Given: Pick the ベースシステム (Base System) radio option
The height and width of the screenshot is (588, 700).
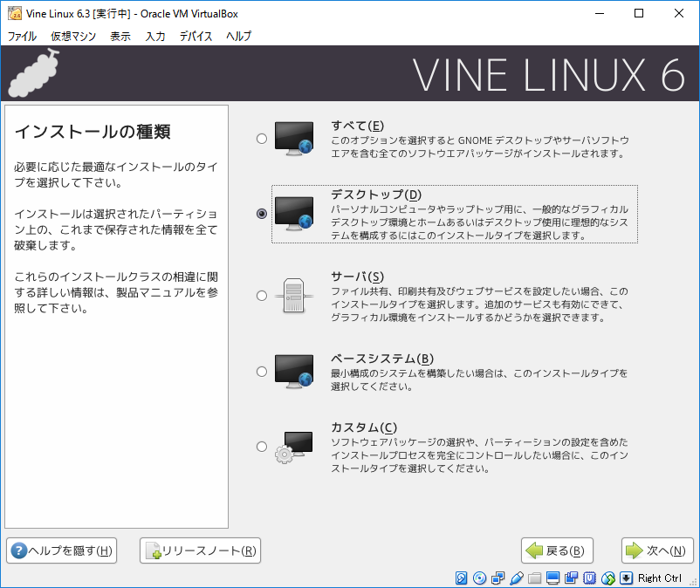Looking at the screenshot, I should 262,372.
